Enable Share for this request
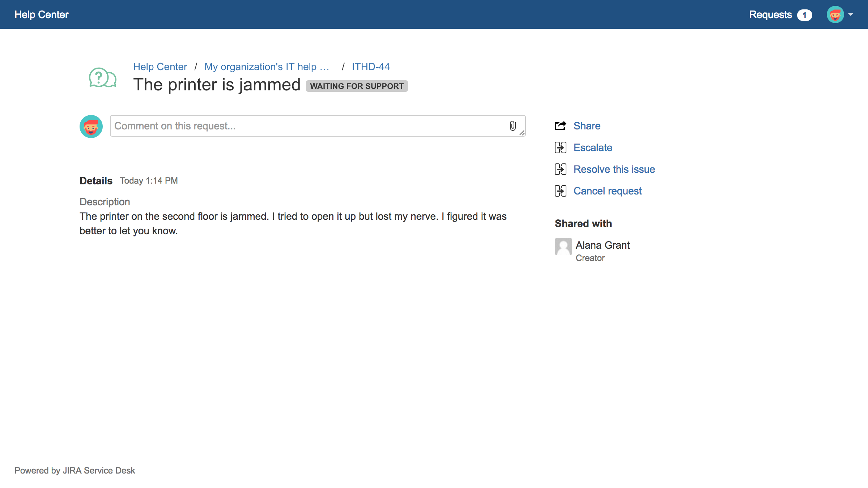This screenshot has height=488, width=868. click(x=586, y=126)
